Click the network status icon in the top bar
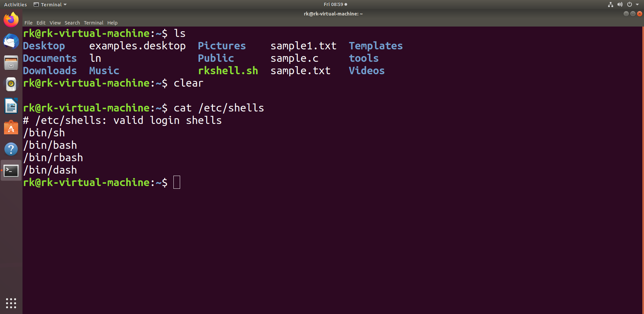Screen dimensions: 644x314 610,4
